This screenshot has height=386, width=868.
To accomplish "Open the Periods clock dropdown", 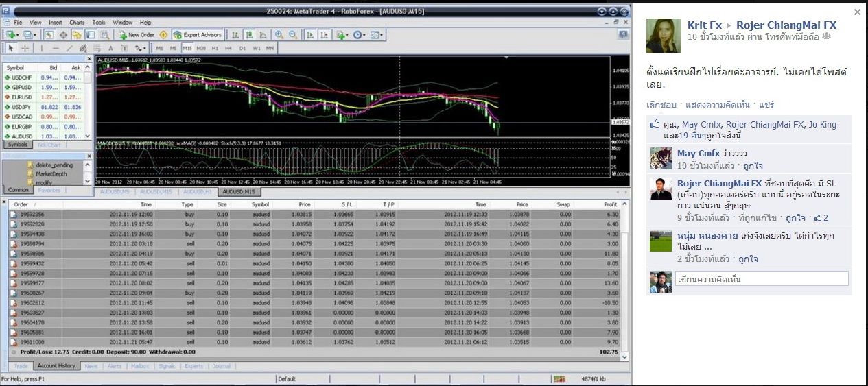I will (x=360, y=34).
